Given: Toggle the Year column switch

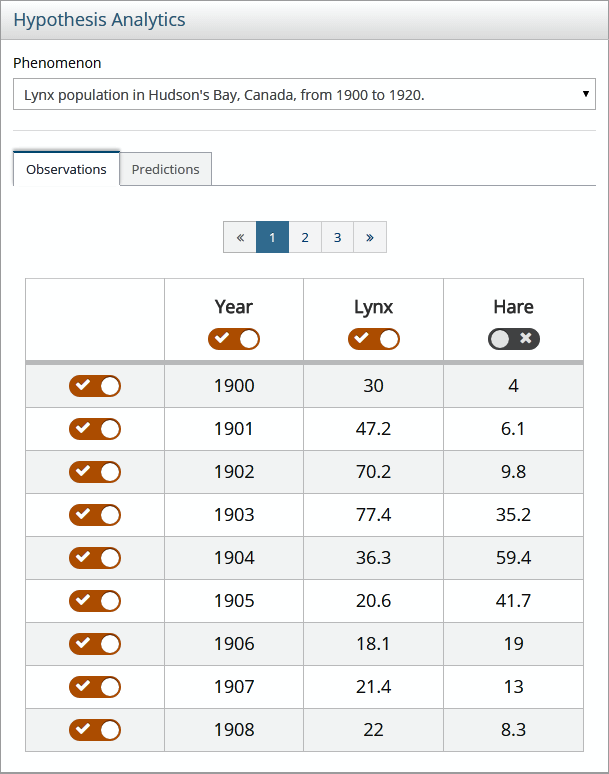Looking at the screenshot, I should point(234,339).
